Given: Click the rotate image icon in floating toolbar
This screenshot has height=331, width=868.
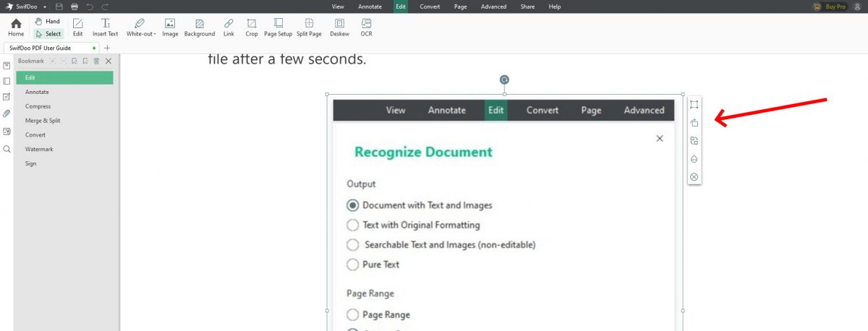Looking at the screenshot, I should point(694,123).
